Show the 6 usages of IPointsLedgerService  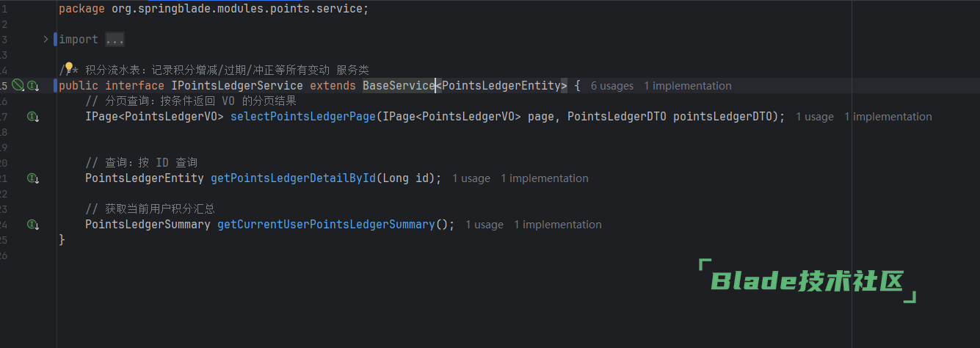click(611, 86)
